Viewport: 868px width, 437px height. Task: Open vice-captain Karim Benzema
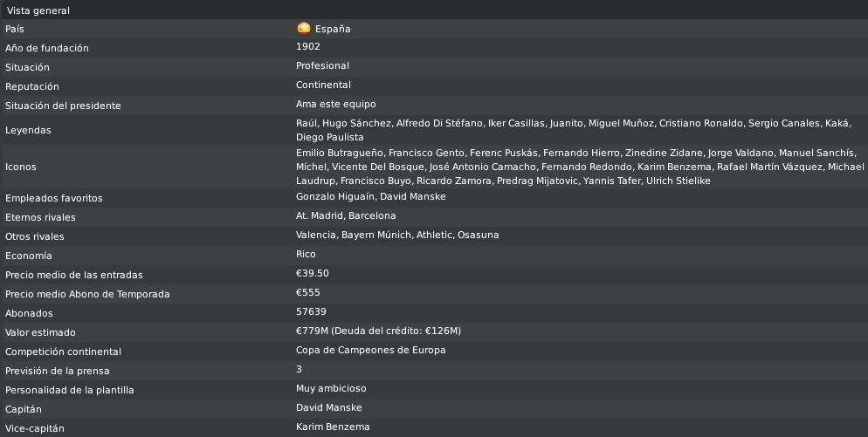click(x=333, y=427)
